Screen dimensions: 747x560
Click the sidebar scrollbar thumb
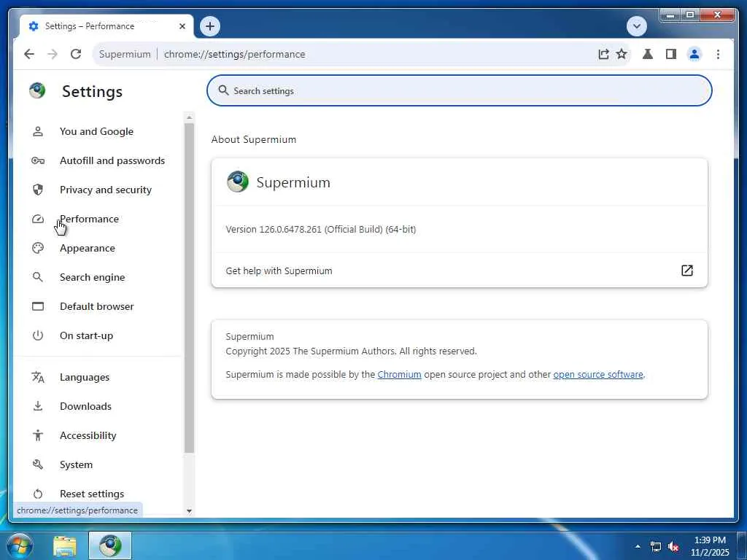point(189,287)
